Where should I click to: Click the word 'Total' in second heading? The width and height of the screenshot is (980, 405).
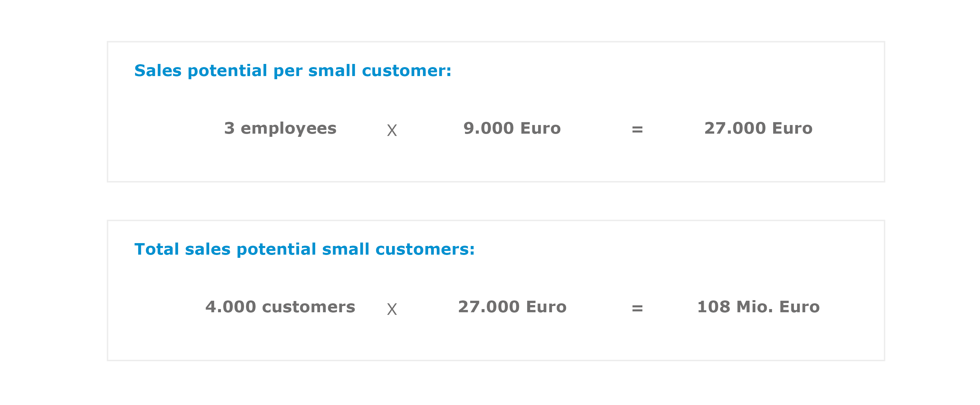click(x=156, y=249)
